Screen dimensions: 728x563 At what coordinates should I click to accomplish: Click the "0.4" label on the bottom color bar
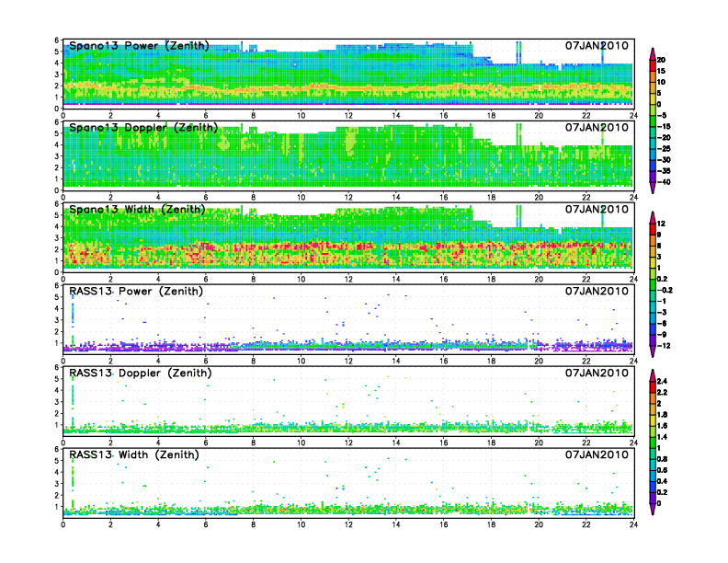(663, 481)
